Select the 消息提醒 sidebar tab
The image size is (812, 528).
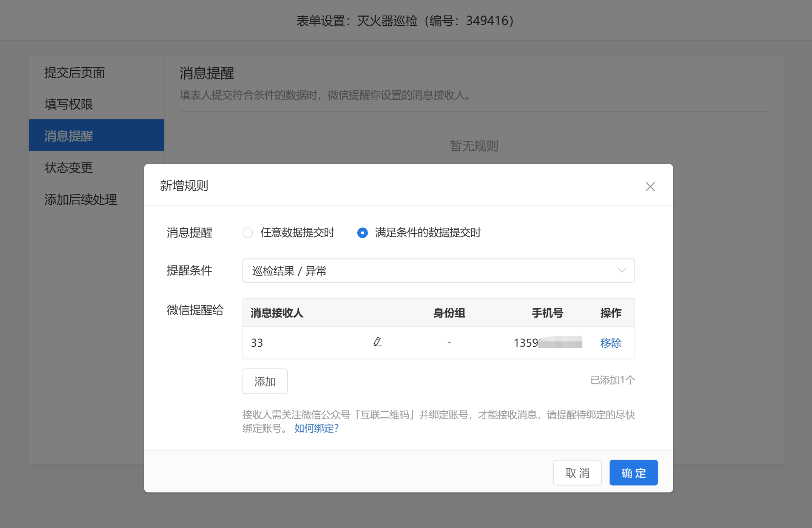(69, 136)
